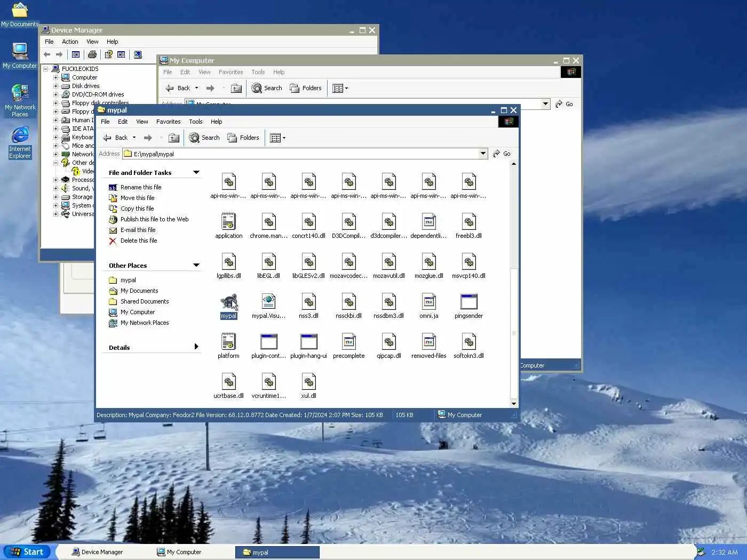Open Back history dropdown arrow in mypal window
Viewport: 747px width, 560px height.
point(134,138)
